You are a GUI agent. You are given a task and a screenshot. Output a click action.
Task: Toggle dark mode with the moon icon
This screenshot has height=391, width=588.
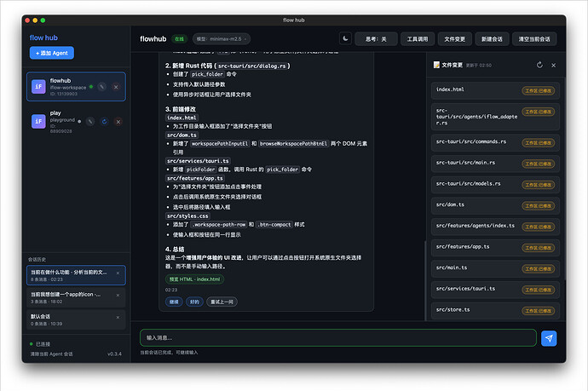coord(345,38)
